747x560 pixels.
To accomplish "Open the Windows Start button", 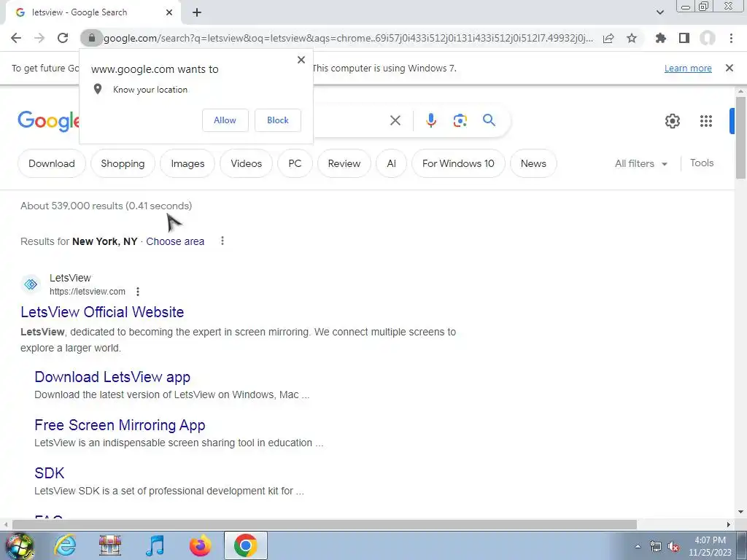I will 19,545.
